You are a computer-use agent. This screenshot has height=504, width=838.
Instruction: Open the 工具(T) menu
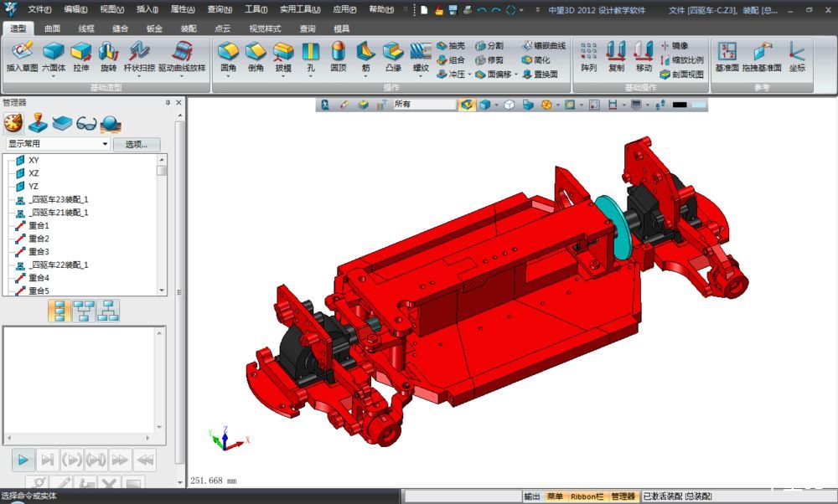255,10
